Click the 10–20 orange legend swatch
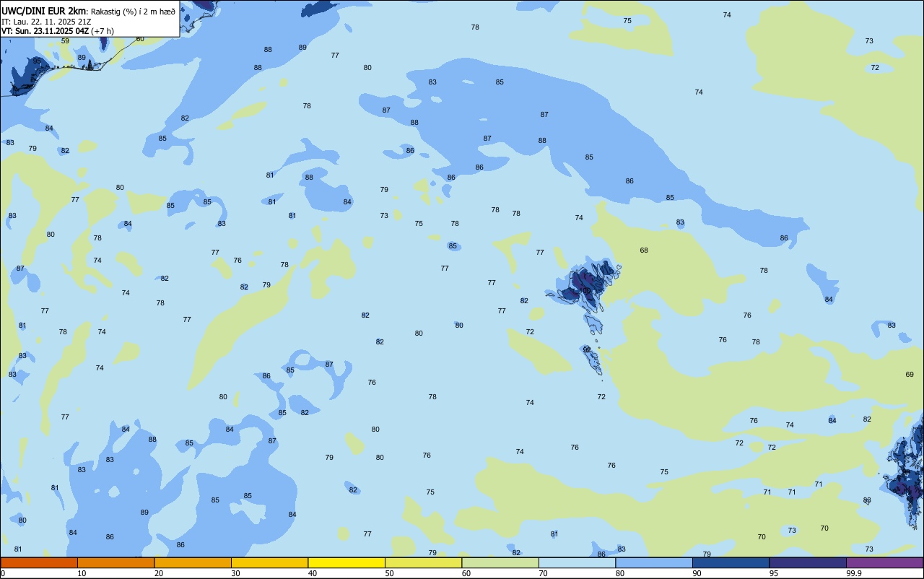 coord(115,562)
